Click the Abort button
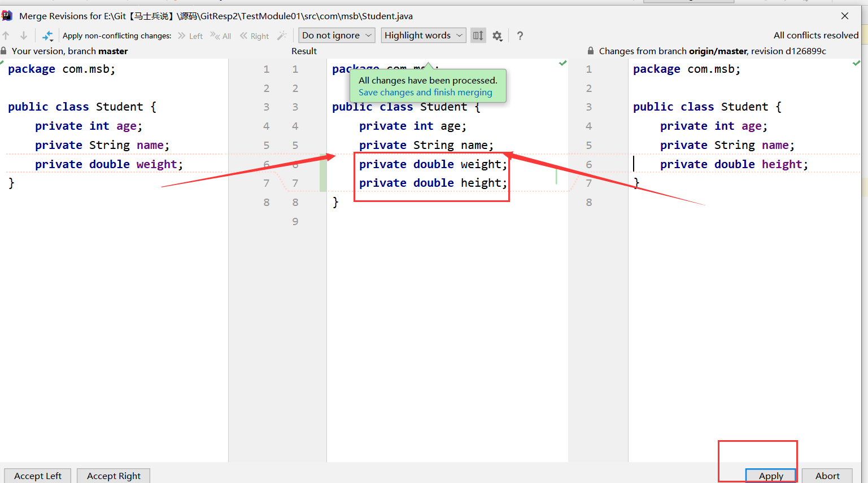Screen dimensions: 868x483 coord(827,476)
